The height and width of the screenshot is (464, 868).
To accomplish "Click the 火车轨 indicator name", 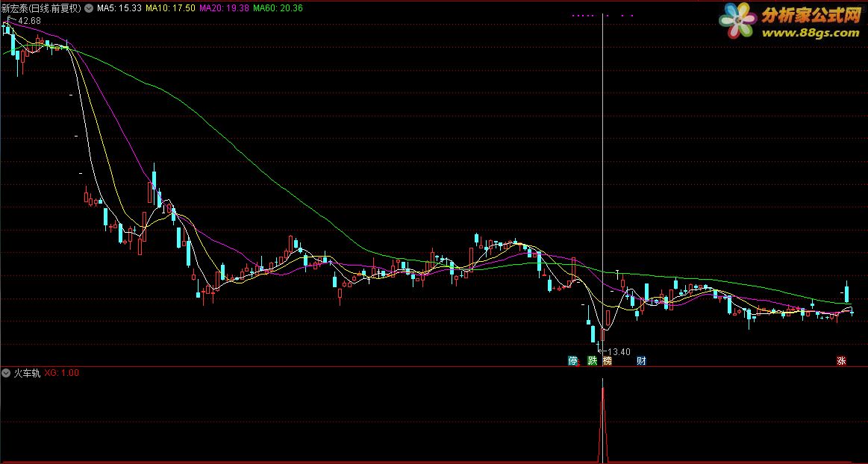I will click(27, 373).
